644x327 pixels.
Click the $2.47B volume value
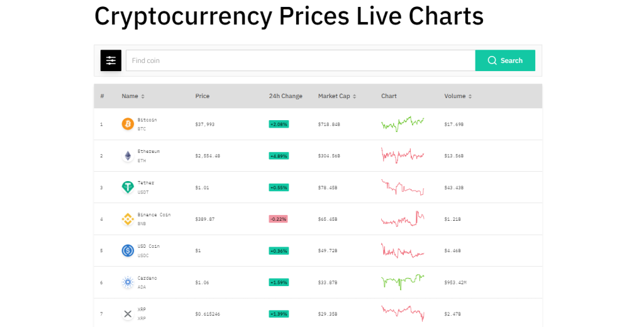[452, 314]
